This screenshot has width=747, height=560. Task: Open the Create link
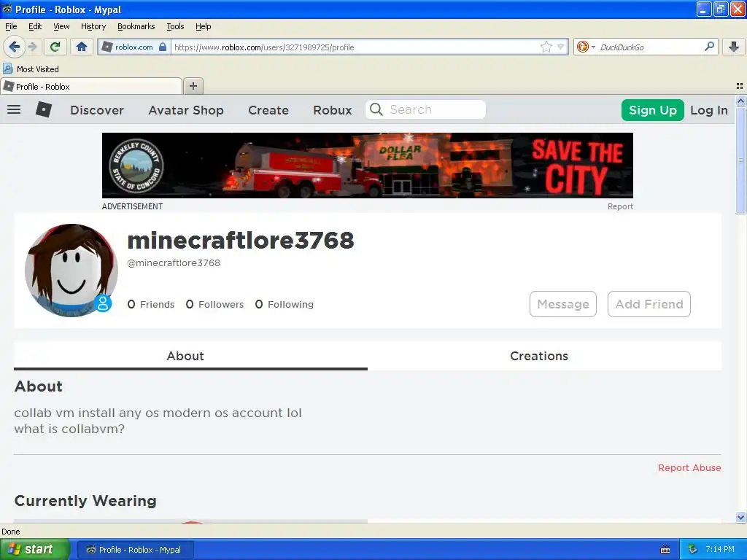(x=268, y=110)
